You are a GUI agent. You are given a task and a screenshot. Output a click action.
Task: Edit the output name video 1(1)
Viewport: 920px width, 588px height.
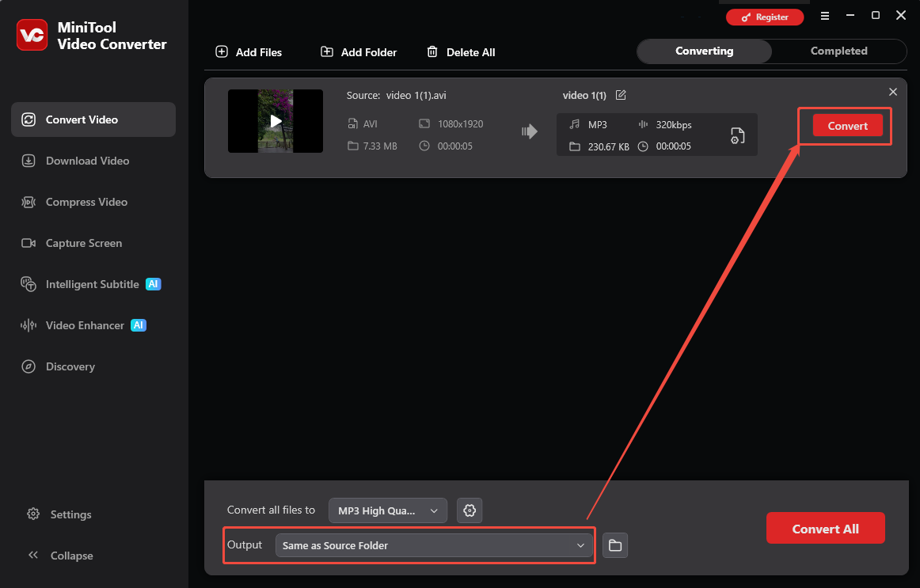[x=621, y=95]
